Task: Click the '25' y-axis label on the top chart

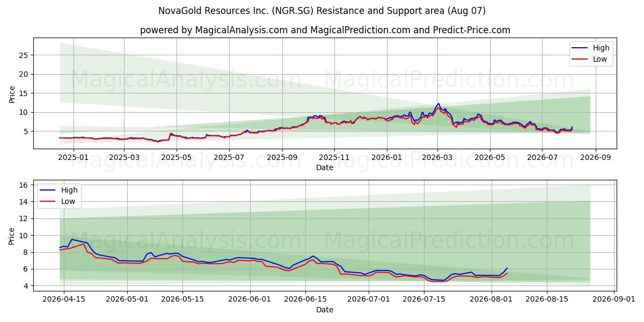Action: click(25, 55)
